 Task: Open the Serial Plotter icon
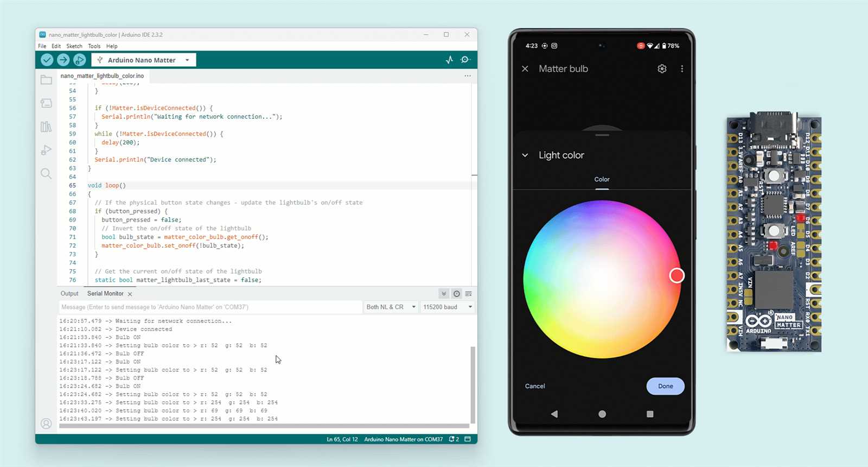[x=449, y=60]
